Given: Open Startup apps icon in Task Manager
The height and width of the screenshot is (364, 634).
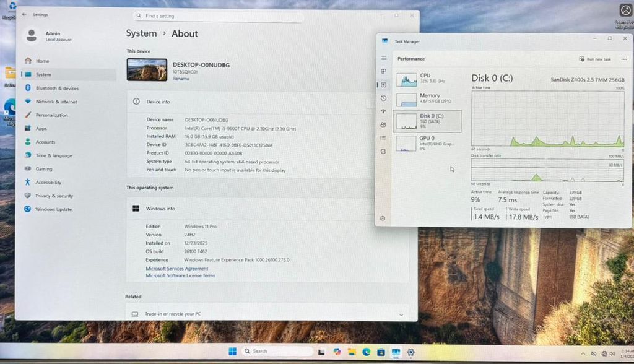Looking at the screenshot, I should tap(384, 111).
